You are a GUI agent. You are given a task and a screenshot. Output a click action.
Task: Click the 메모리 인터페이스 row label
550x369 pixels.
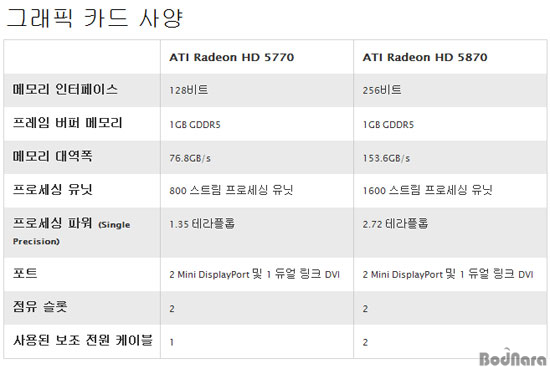pos(65,89)
